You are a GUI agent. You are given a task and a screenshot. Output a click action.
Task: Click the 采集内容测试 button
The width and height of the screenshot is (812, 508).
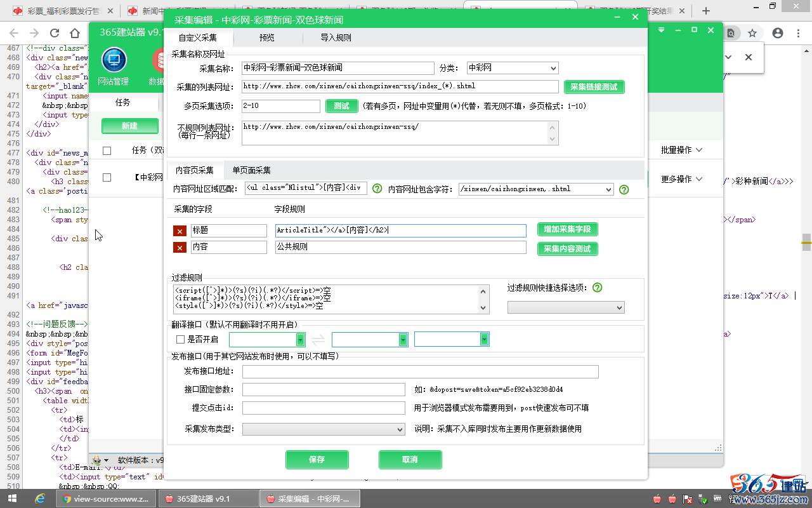tap(567, 249)
